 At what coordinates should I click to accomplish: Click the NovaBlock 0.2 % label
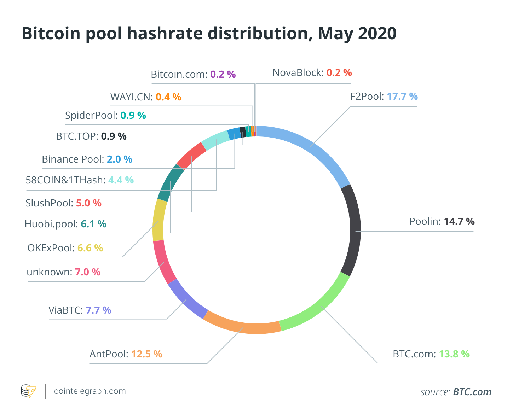coord(312,73)
